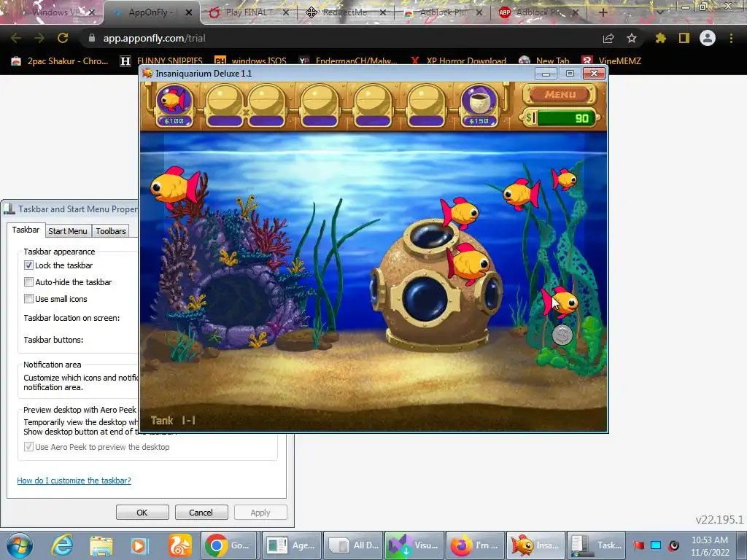Open the Chrome extensions puzzle icon
This screenshot has height=560, width=747.
[x=661, y=38]
